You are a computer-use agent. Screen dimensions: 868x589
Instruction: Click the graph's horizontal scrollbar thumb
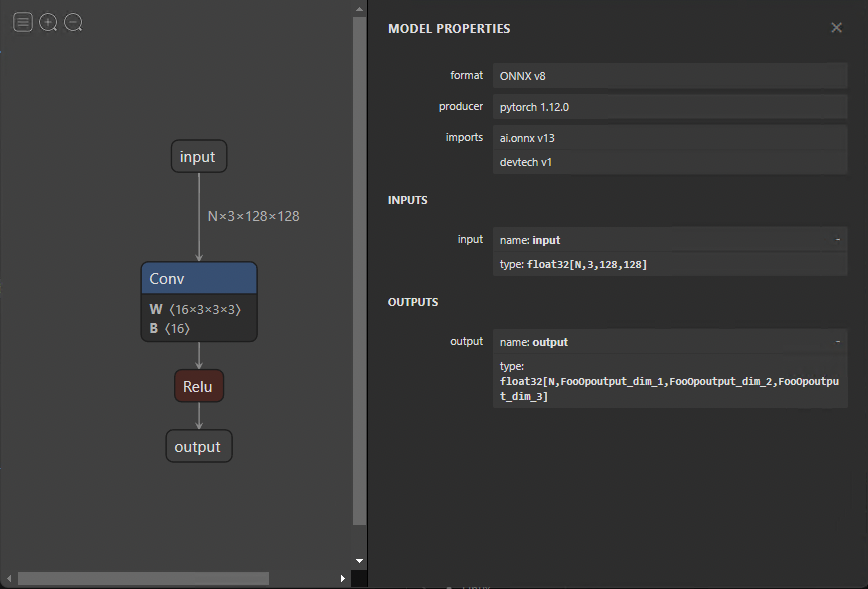[143, 579]
